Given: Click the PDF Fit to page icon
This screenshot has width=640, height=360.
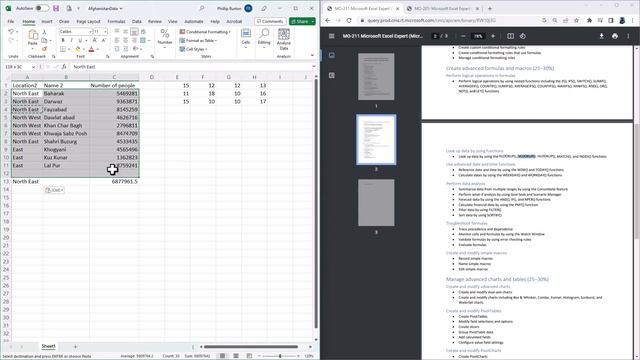Looking at the screenshot, I should (x=511, y=36).
